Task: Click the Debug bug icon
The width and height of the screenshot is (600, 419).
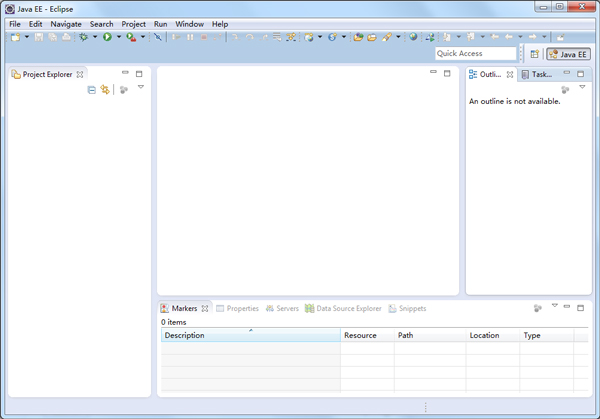Action: 84,37
